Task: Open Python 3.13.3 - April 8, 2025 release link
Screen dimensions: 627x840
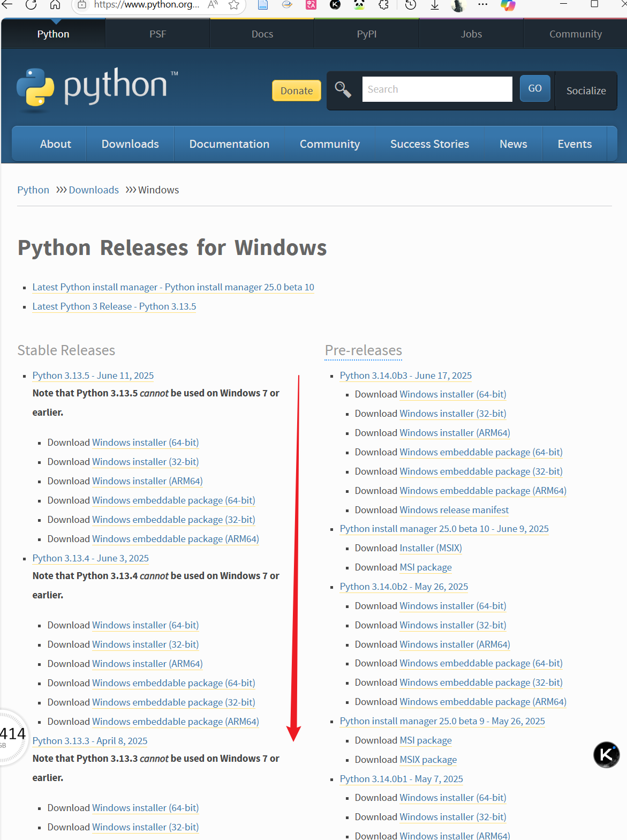Action: [90, 741]
